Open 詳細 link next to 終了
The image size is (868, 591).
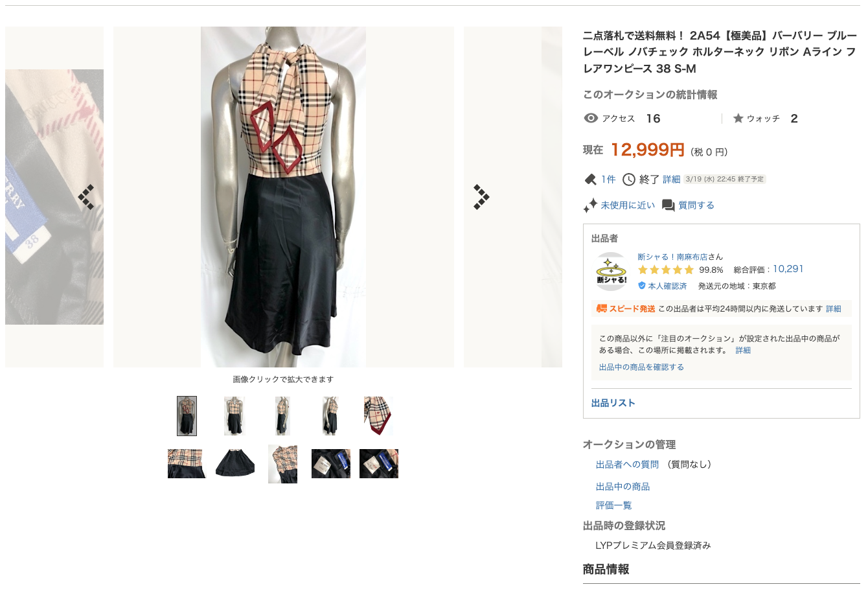point(672,180)
